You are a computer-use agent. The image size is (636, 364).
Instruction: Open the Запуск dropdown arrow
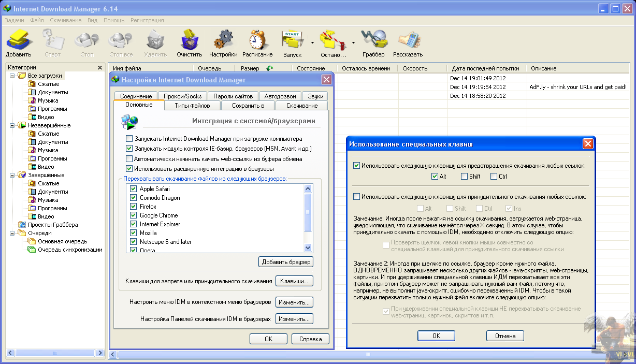click(312, 42)
